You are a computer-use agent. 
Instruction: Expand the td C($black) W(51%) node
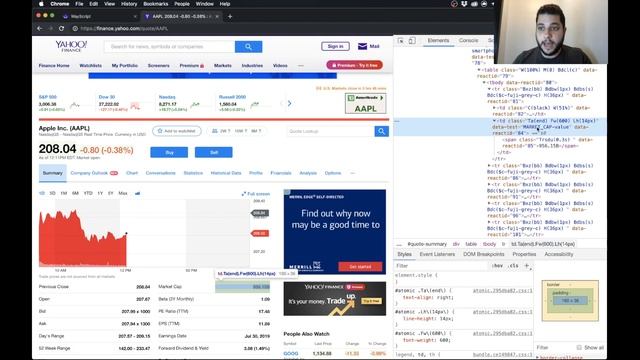pyautogui.click(x=494, y=108)
